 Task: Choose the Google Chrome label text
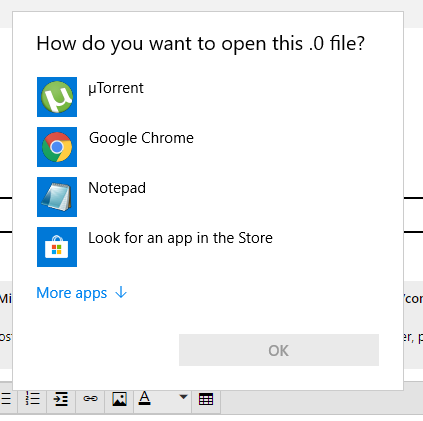point(141,138)
